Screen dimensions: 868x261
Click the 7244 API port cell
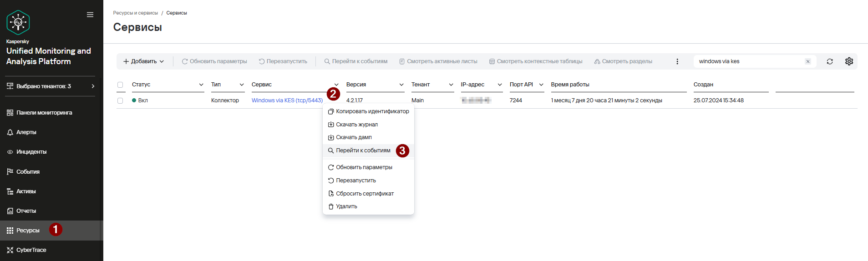[x=516, y=100]
